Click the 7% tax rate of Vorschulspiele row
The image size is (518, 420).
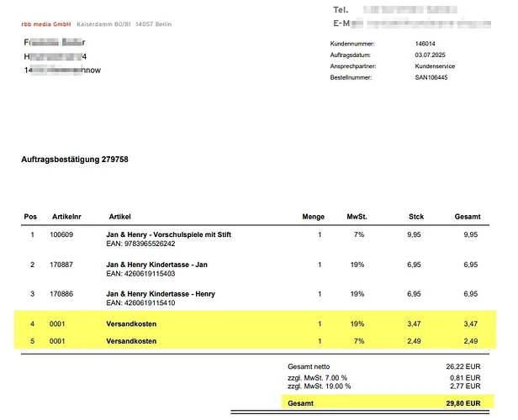[359, 234]
